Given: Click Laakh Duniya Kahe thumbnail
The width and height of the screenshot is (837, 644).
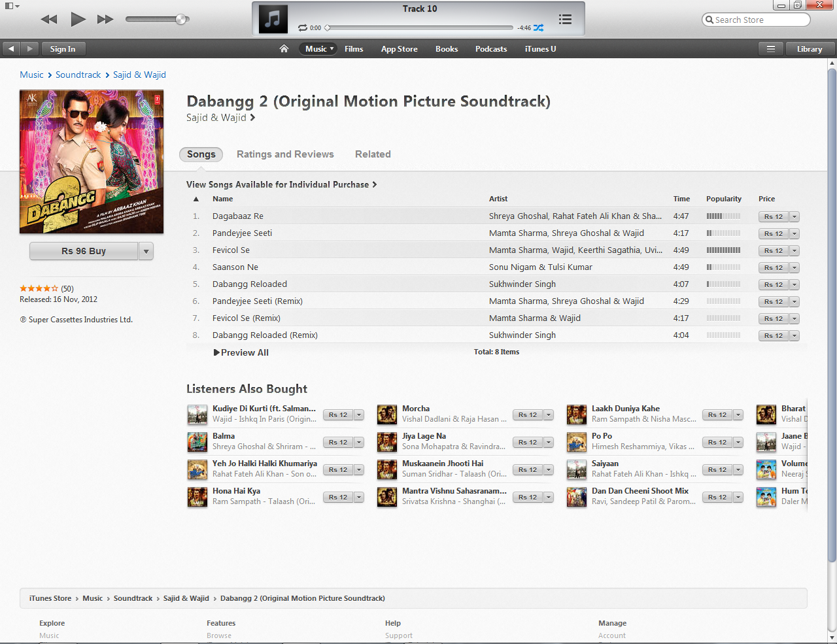Looking at the screenshot, I should pos(577,415).
